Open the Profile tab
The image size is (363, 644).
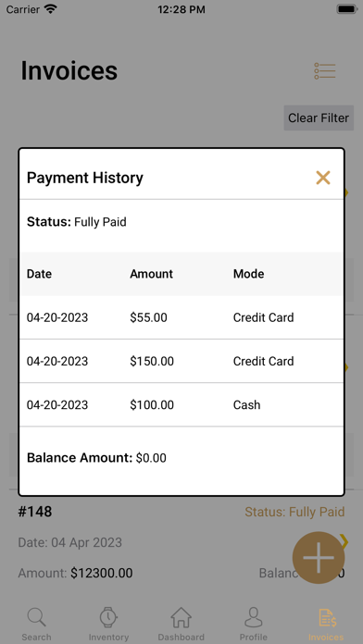click(253, 625)
